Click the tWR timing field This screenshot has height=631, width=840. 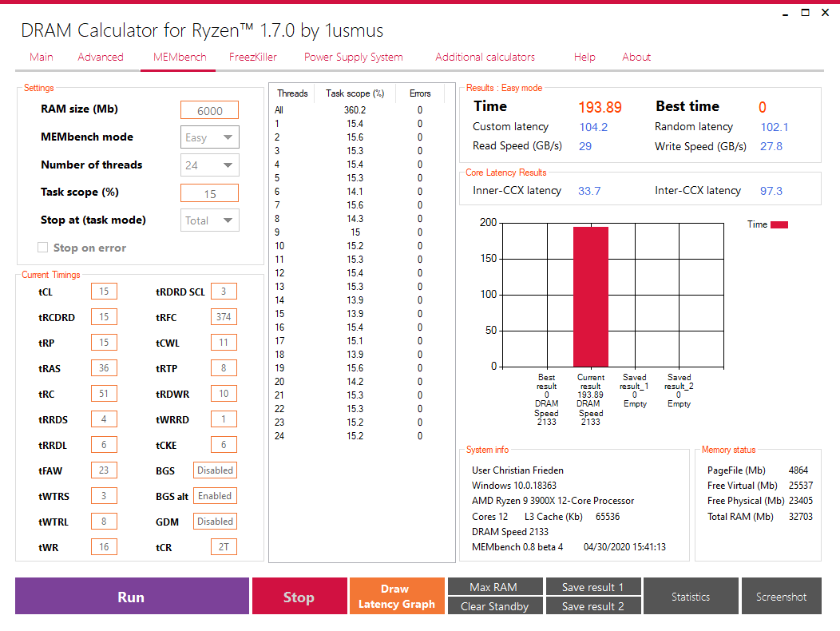pos(104,547)
